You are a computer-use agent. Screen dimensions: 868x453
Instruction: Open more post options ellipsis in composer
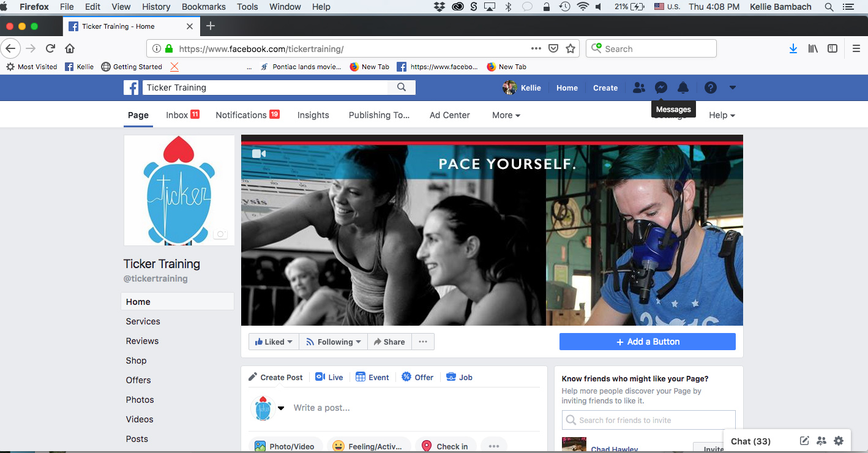click(494, 446)
